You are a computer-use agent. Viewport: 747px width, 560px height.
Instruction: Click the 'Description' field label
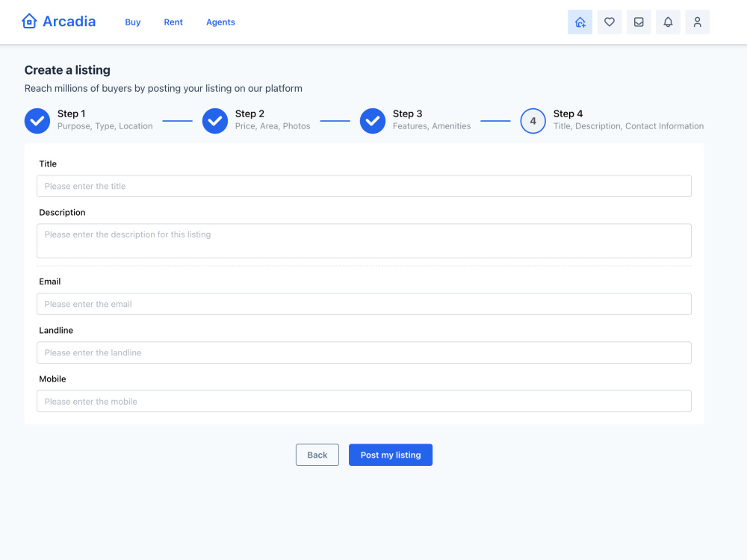[62, 212]
